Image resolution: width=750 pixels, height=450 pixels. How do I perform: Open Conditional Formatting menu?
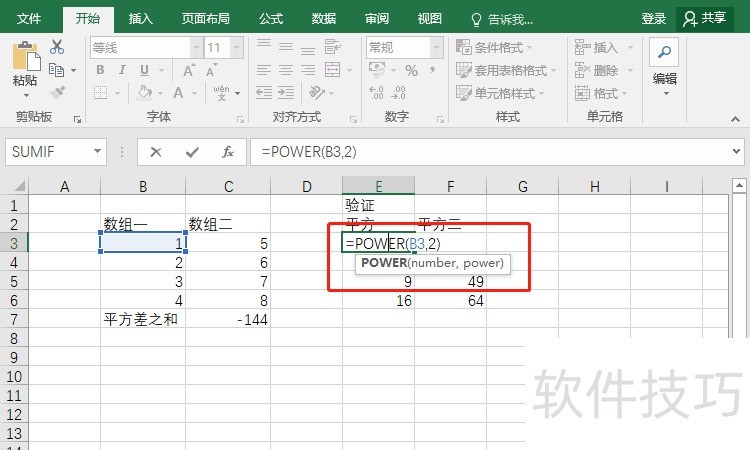[x=494, y=47]
